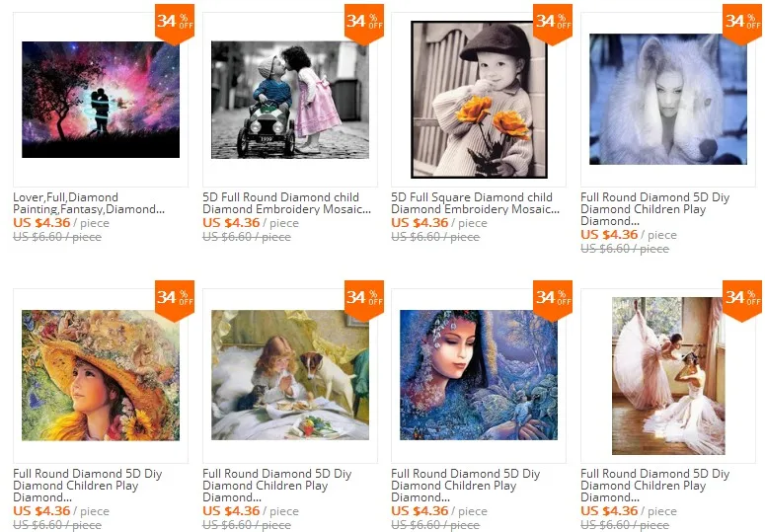Image resolution: width=765 pixels, height=532 pixels.
Task: Click the 34% off badge on kissing children
Action: pyautogui.click(x=364, y=24)
